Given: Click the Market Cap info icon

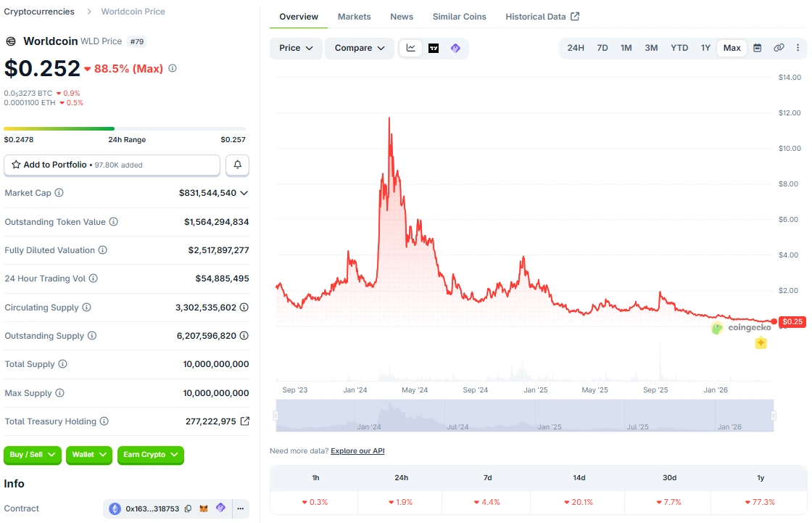Looking at the screenshot, I should coord(59,193).
